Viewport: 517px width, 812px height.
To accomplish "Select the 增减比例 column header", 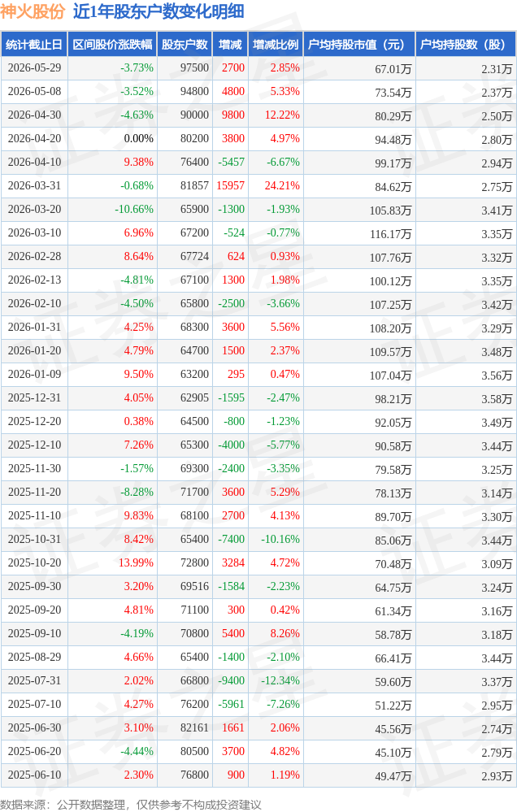I will (x=276, y=45).
